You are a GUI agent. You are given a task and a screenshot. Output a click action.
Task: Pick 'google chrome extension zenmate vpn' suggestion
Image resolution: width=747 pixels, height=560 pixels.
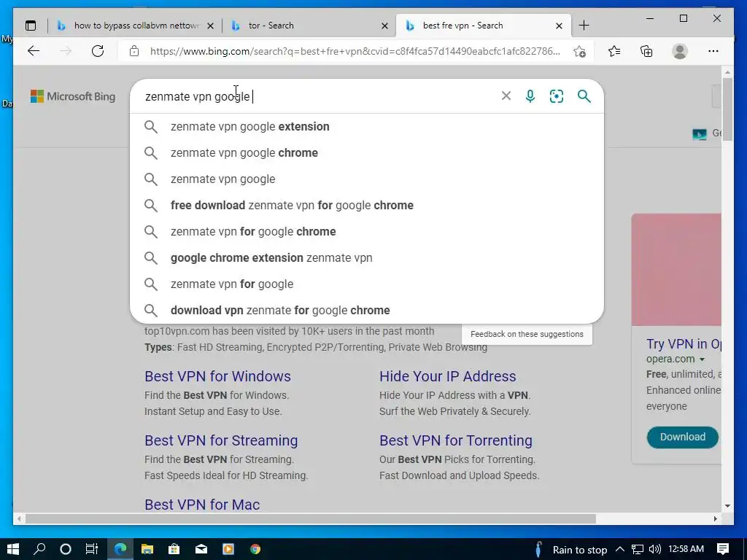point(367,257)
